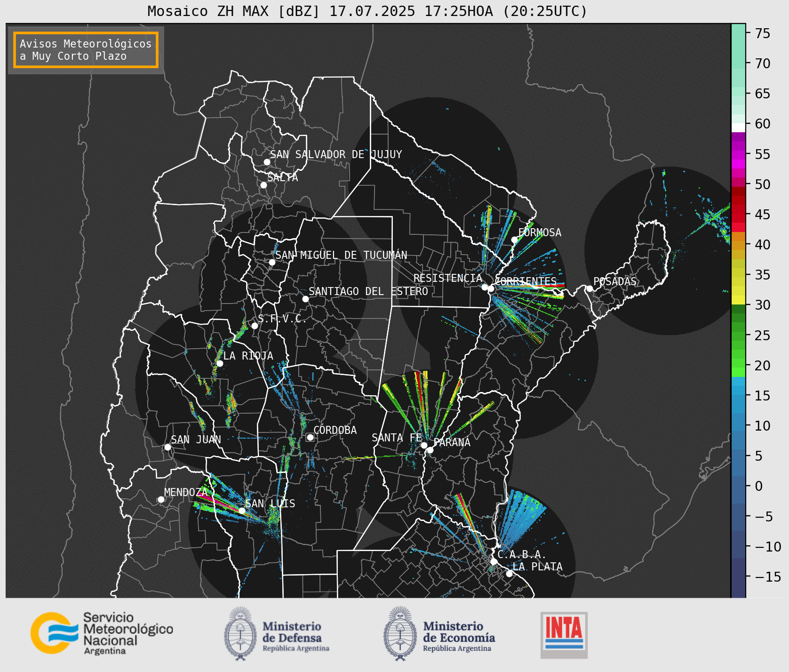Click the Corrientes city dot
Image resolution: width=789 pixels, height=672 pixels.
[491, 288]
